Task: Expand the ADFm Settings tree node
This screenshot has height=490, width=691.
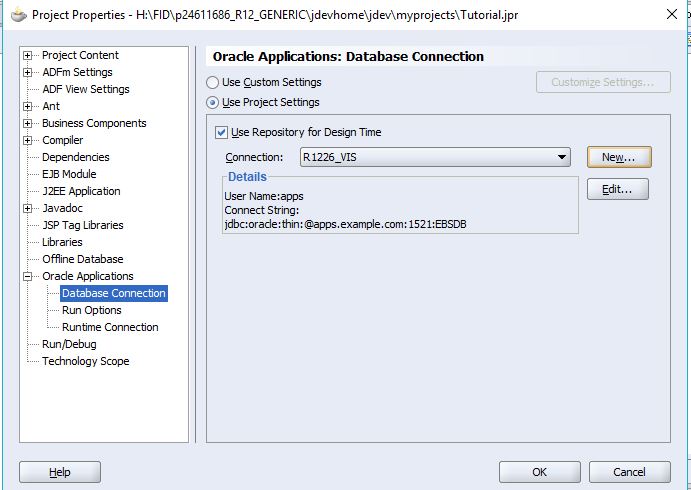Action: click(28, 72)
